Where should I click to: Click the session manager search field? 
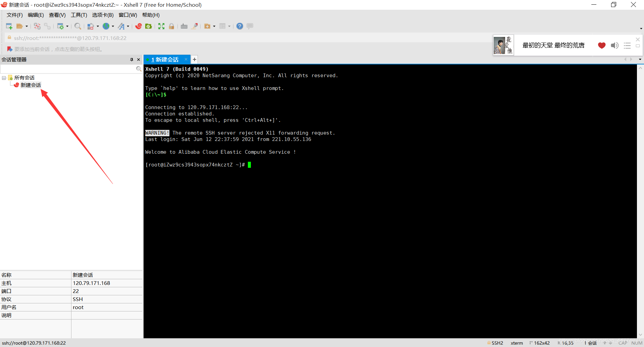coord(68,69)
